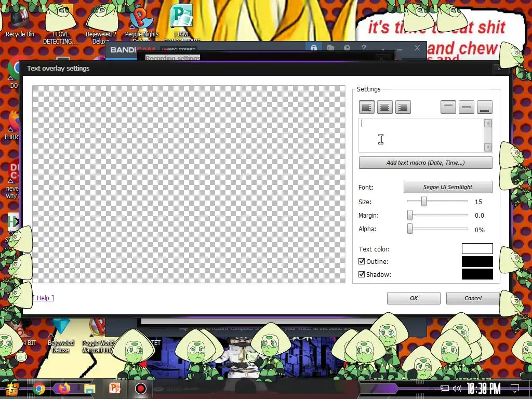
Task: Open PowerPoint from the taskbar
Action: [115, 389]
